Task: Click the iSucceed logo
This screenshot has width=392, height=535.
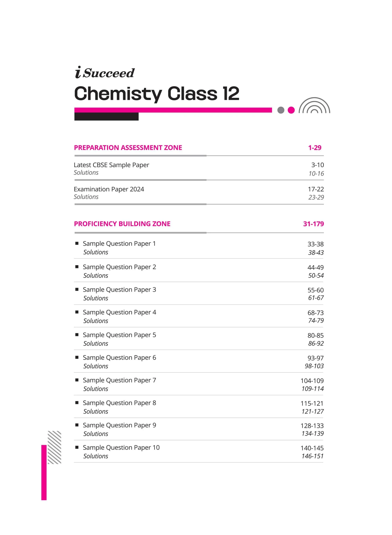Action: point(105,73)
